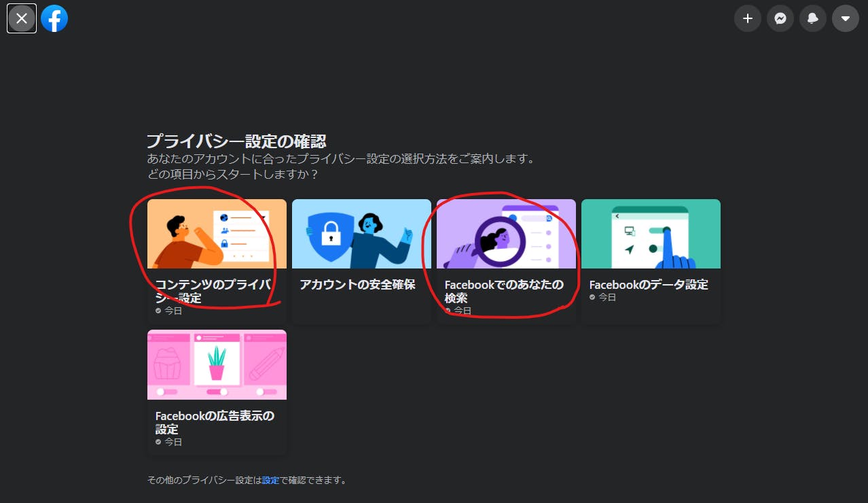
Task: Go to the News Feed via Facebook logo
Action: [54, 18]
